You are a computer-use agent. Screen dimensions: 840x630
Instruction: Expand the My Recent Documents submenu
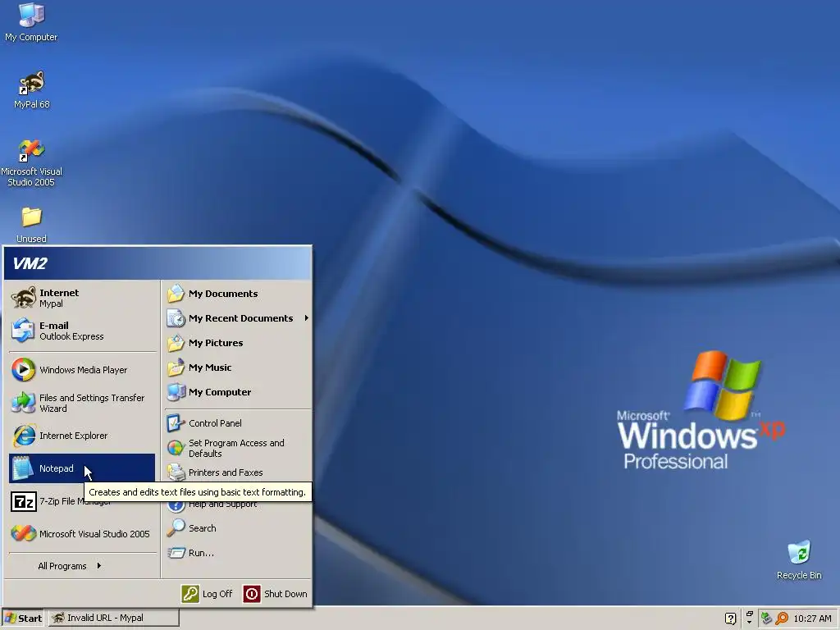coord(238,318)
